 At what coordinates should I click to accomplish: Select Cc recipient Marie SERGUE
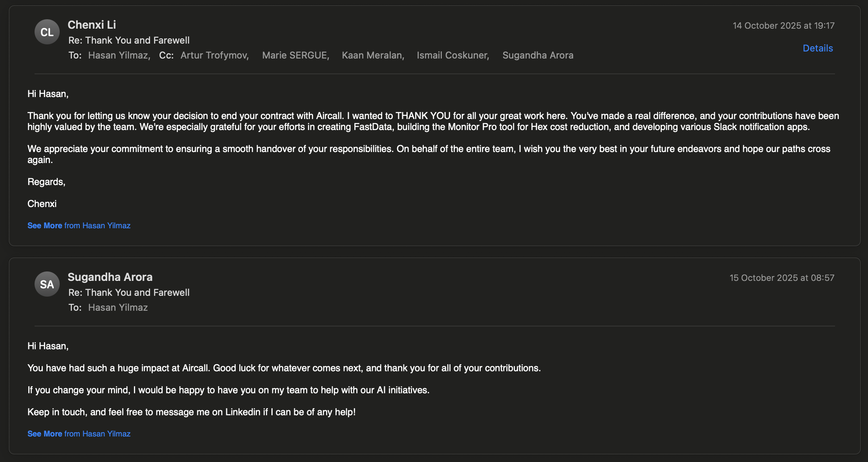click(295, 55)
